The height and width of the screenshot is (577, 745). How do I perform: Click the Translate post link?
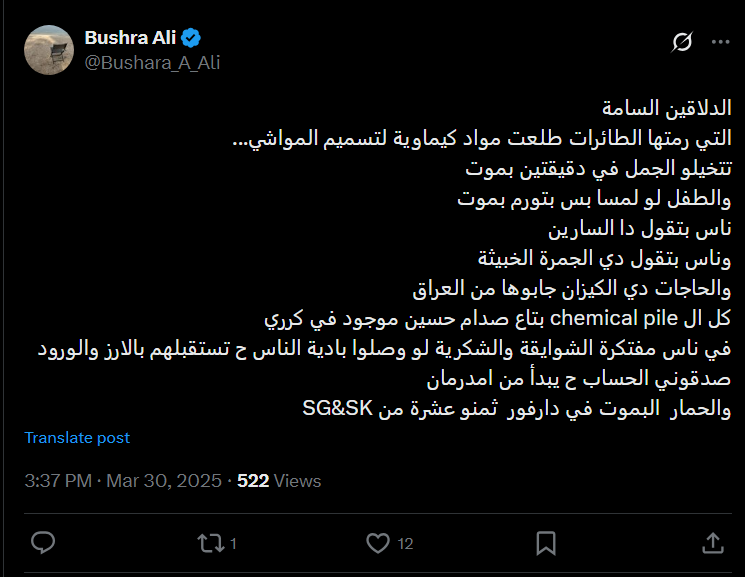[77, 438]
